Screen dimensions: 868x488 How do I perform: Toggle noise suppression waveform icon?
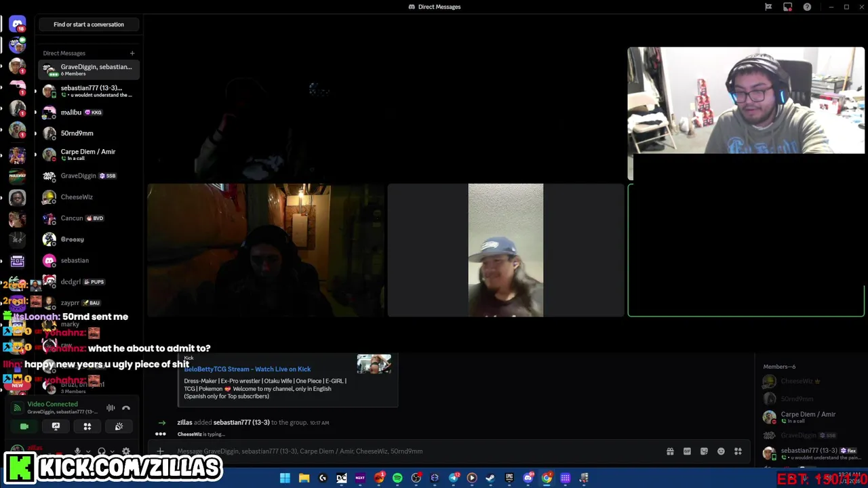click(111, 408)
